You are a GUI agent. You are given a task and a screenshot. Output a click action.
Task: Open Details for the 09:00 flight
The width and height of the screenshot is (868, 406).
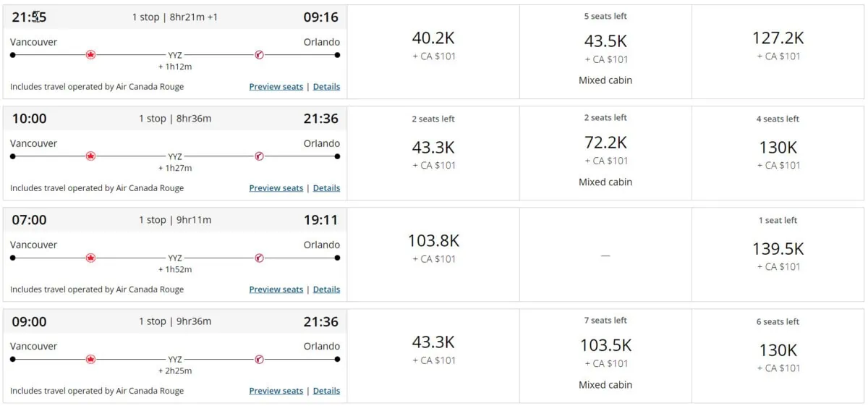pyautogui.click(x=326, y=391)
